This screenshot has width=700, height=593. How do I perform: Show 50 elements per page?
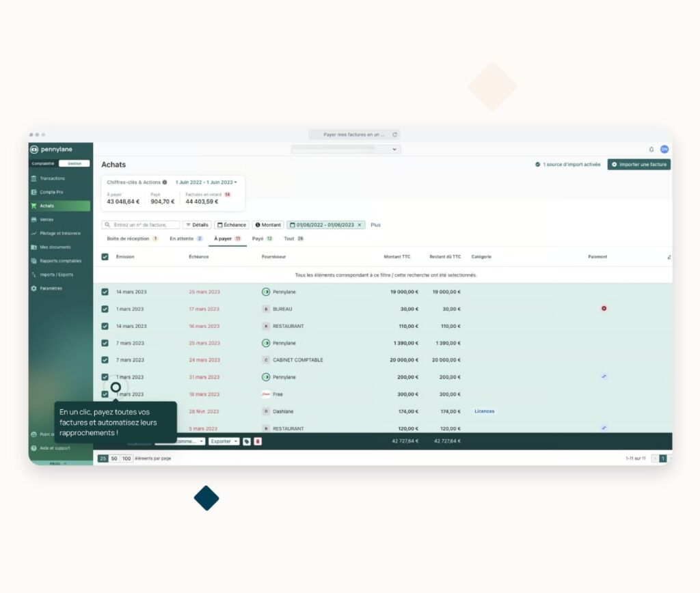pos(114,458)
